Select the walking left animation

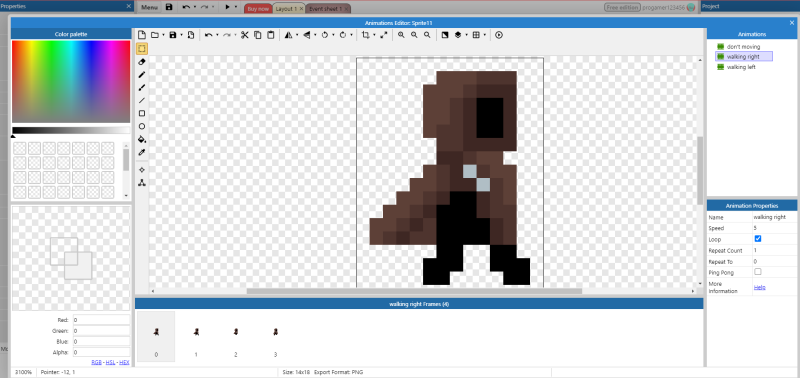[741, 67]
